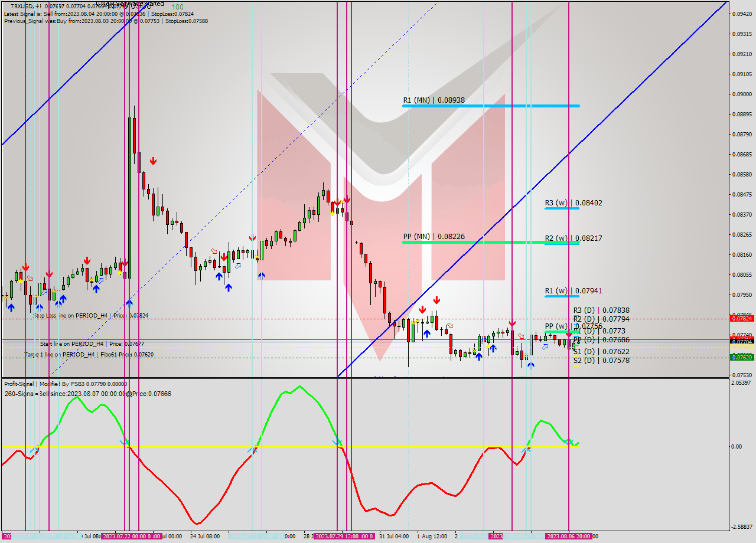Select the R1 (MN) 0.08938 resistance label
Viewport: 756px width, 543px height.
pos(434,100)
